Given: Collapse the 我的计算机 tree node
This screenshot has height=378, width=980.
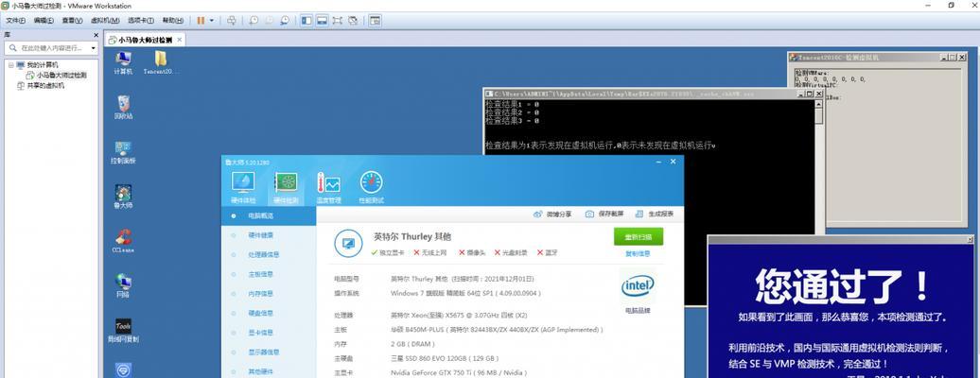Looking at the screenshot, I should pyautogui.click(x=10, y=65).
